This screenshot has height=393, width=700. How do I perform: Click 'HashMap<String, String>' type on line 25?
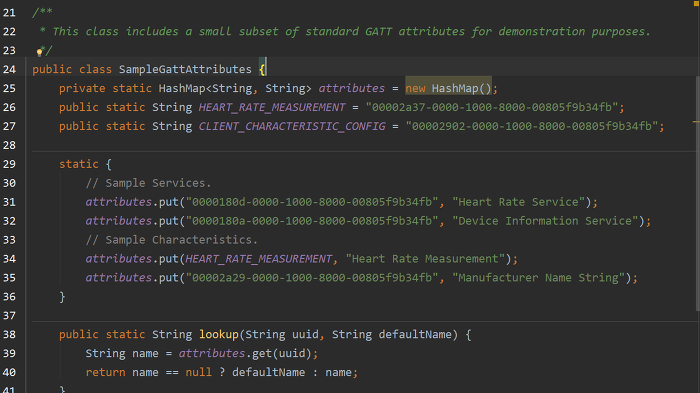pyautogui.click(x=235, y=88)
